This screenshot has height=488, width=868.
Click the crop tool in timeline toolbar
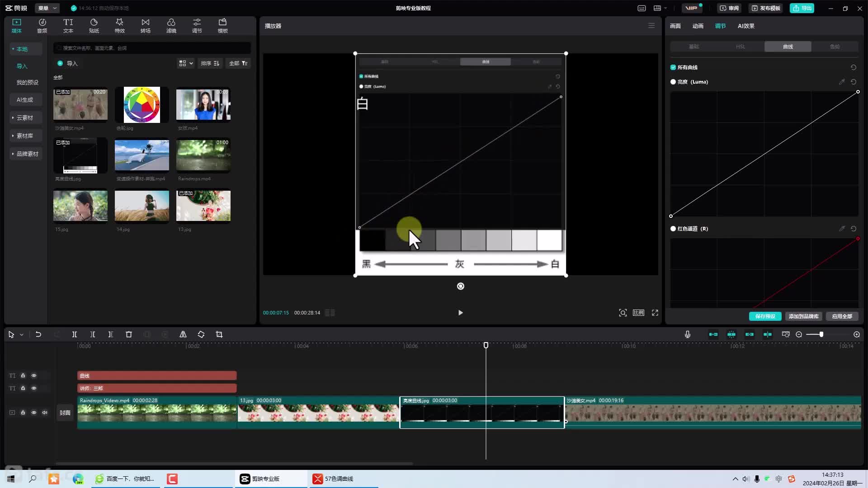pos(219,334)
